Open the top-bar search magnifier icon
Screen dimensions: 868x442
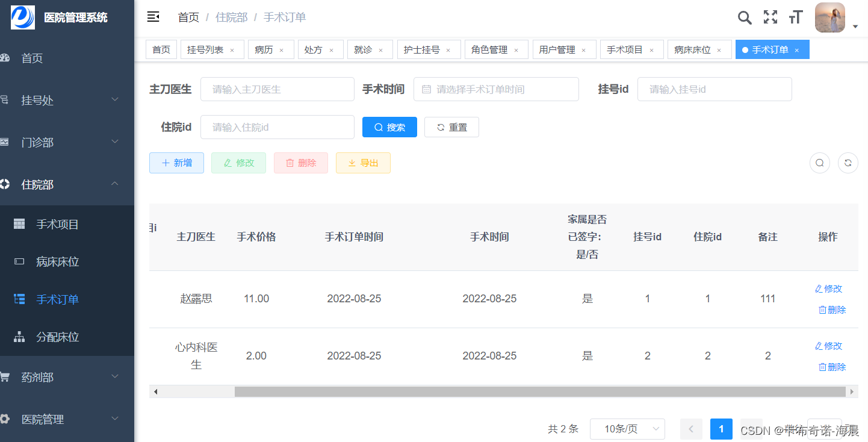click(745, 17)
